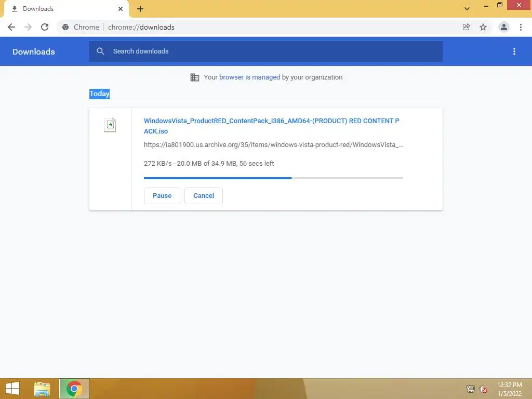
Task: Open the Windows Start button
Action: 12,389
